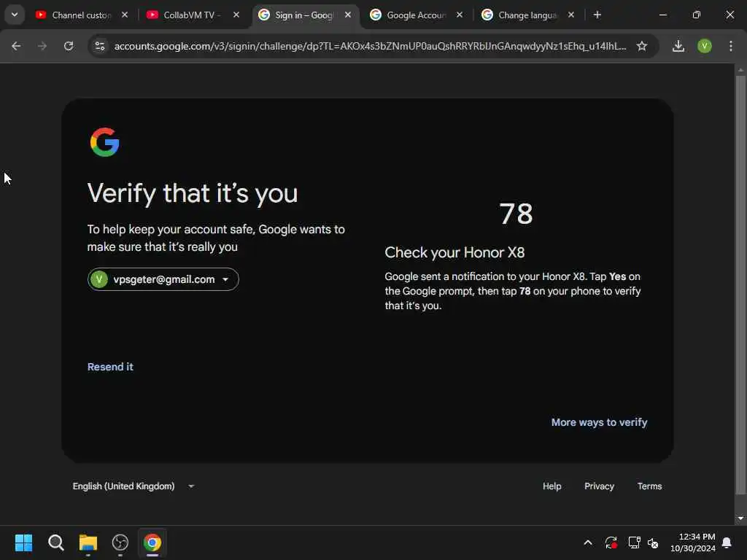Open the Windows Start menu

23,542
